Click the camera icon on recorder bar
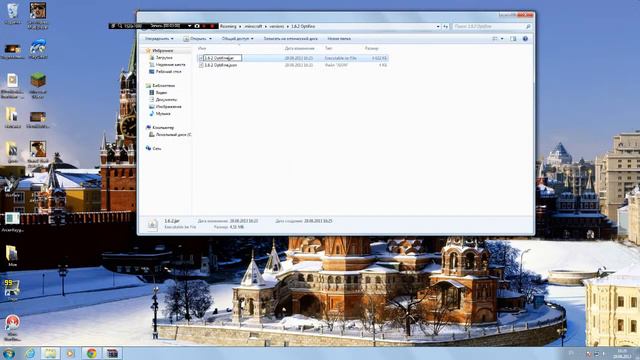The width and height of the screenshot is (640, 360). 197,26
